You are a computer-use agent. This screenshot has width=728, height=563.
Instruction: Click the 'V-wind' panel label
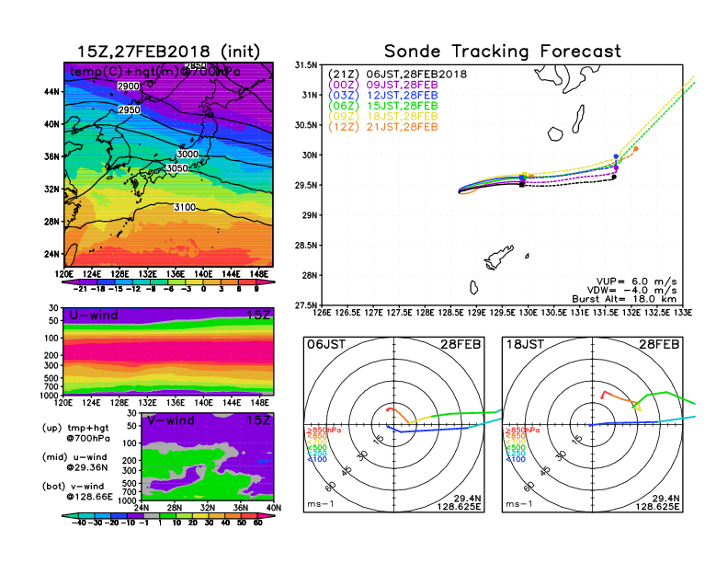click(170, 420)
